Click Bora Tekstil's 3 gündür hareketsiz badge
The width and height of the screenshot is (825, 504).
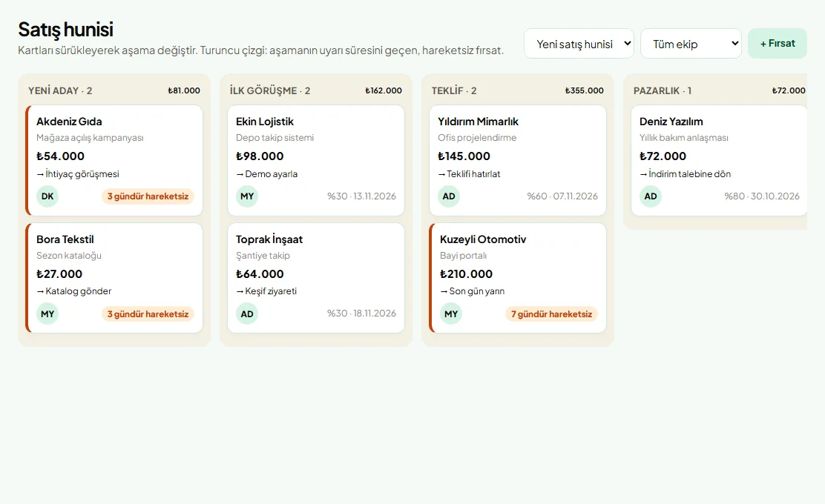[148, 314]
